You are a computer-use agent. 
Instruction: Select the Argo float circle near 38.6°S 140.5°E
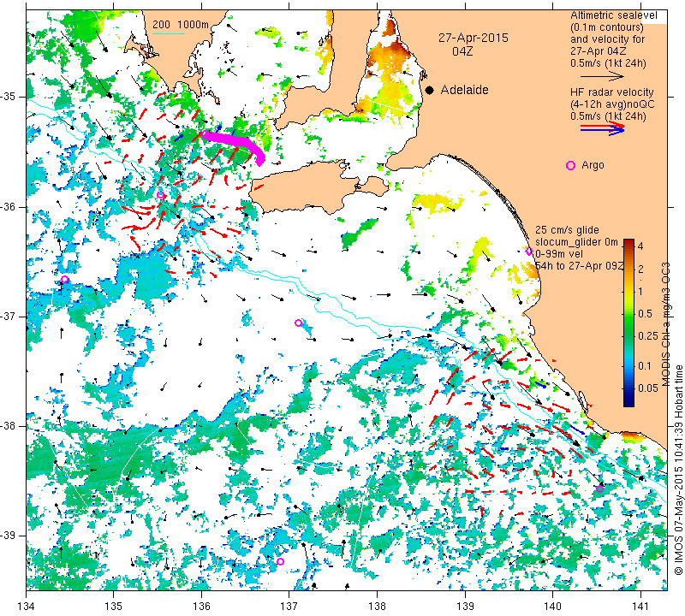[600, 489]
